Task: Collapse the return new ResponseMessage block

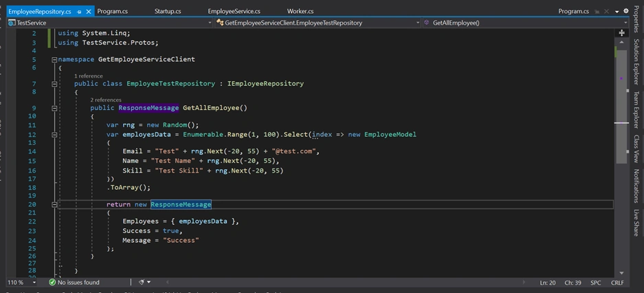Action: click(54, 205)
